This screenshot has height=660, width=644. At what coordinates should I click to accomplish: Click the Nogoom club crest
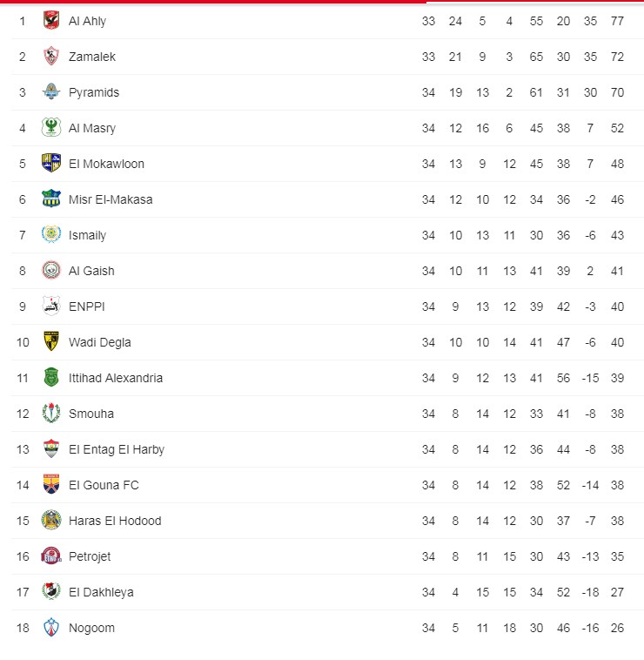[51, 628]
